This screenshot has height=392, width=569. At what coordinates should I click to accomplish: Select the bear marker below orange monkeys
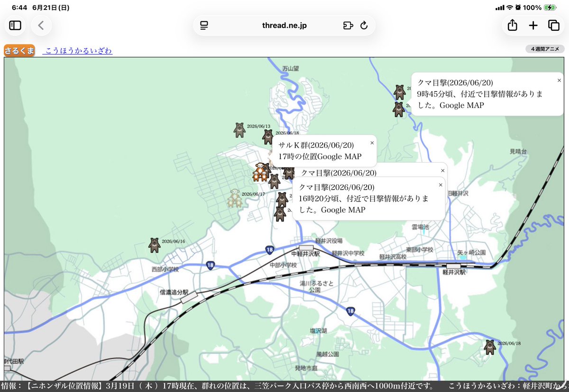(274, 181)
